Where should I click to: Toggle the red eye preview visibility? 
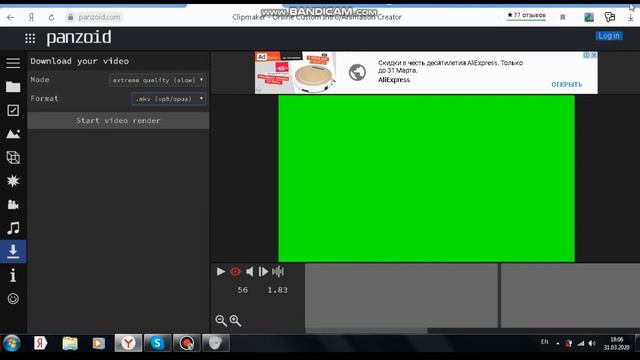tap(235, 271)
